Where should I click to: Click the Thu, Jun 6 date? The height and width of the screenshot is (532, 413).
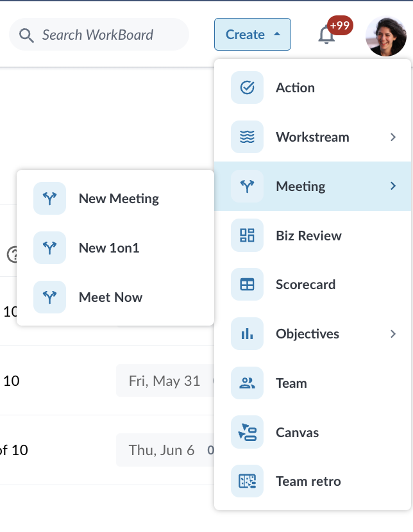[162, 450]
